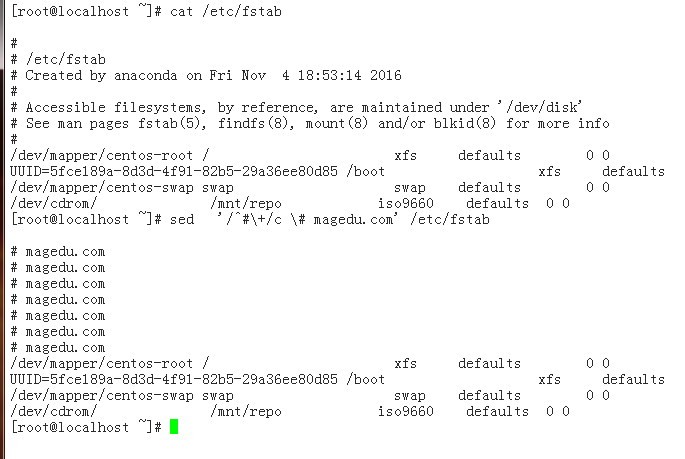Click the second listing's centos-swap line
This screenshot has width=685, height=459.
[x=310, y=396]
